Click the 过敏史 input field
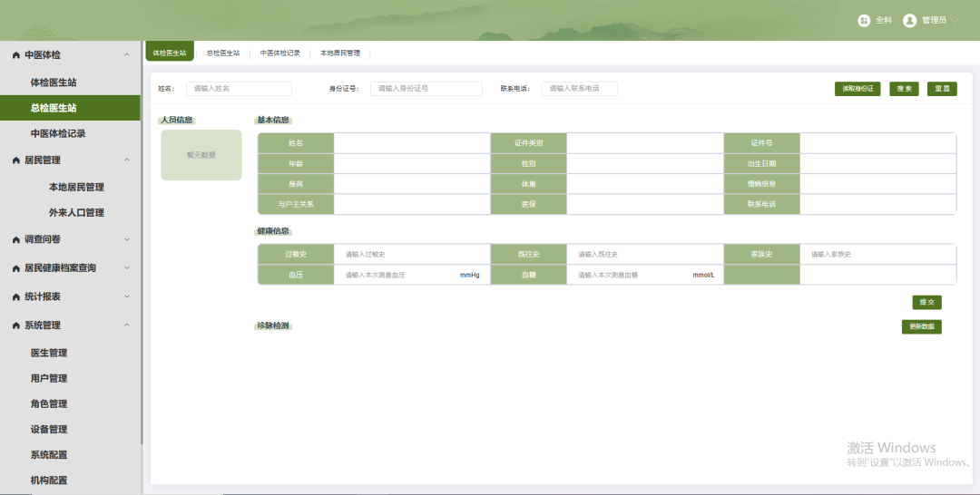Screen dimensions: 980x495 point(412,255)
